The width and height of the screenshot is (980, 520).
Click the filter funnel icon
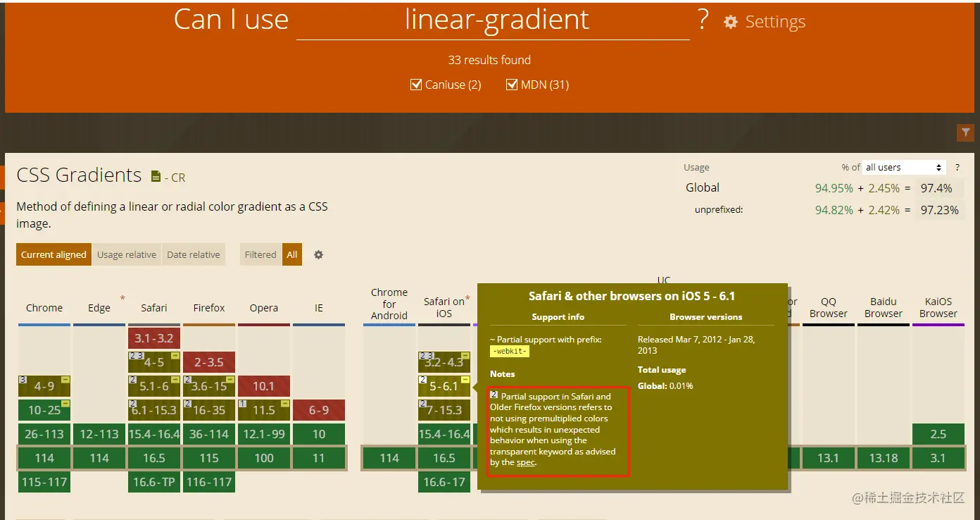[965, 132]
